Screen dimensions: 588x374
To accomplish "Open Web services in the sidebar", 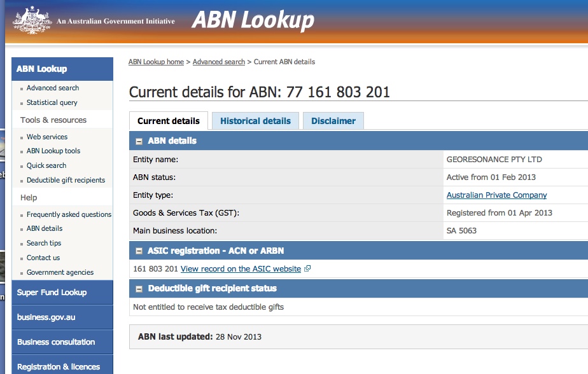I will [47, 137].
